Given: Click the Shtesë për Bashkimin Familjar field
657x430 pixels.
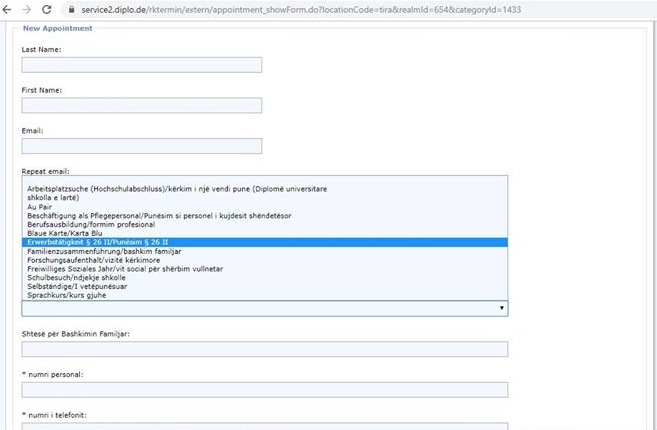Looking at the screenshot, I should click(x=265, y=349).
